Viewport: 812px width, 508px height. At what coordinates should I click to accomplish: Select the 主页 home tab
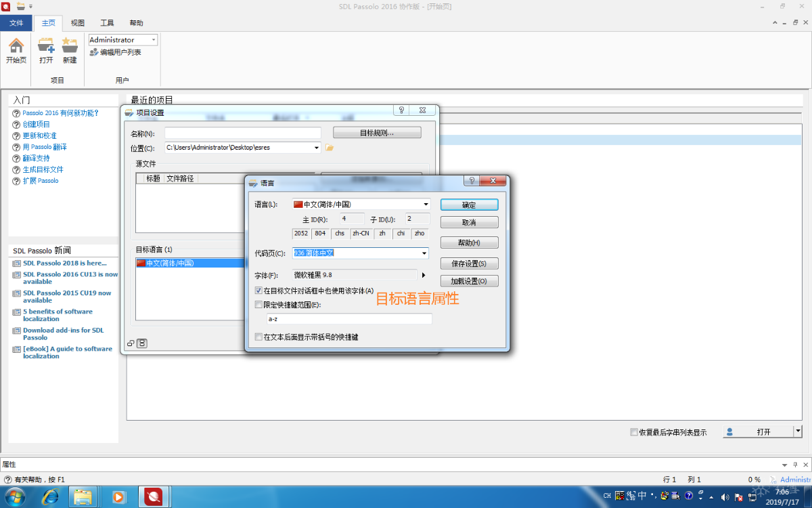[48, 23]
